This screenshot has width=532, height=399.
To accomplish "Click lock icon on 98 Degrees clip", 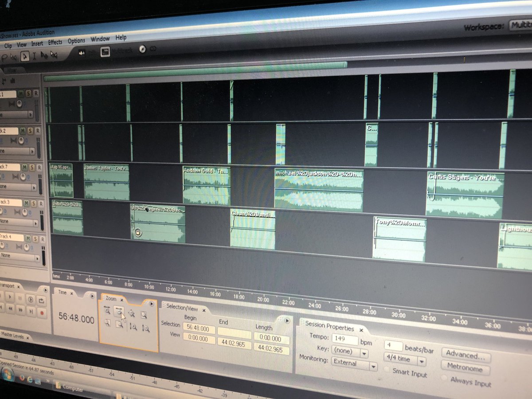I will 138,232.
